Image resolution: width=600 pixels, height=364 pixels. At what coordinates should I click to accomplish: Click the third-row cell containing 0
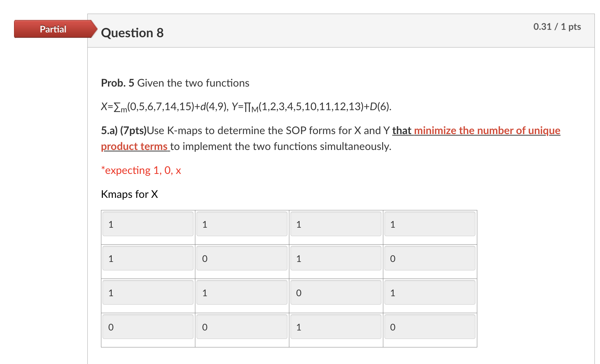point(336,293)
